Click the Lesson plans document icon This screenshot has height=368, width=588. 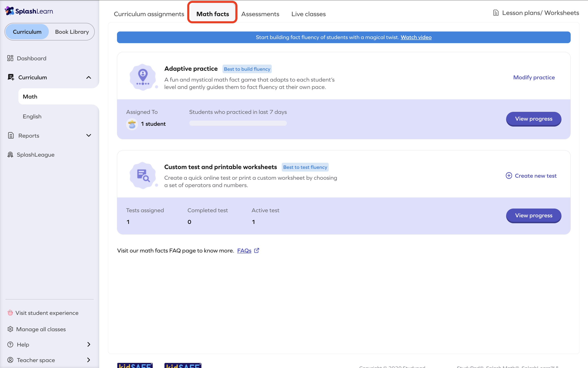pyautogui.click(x=496, y=13)
